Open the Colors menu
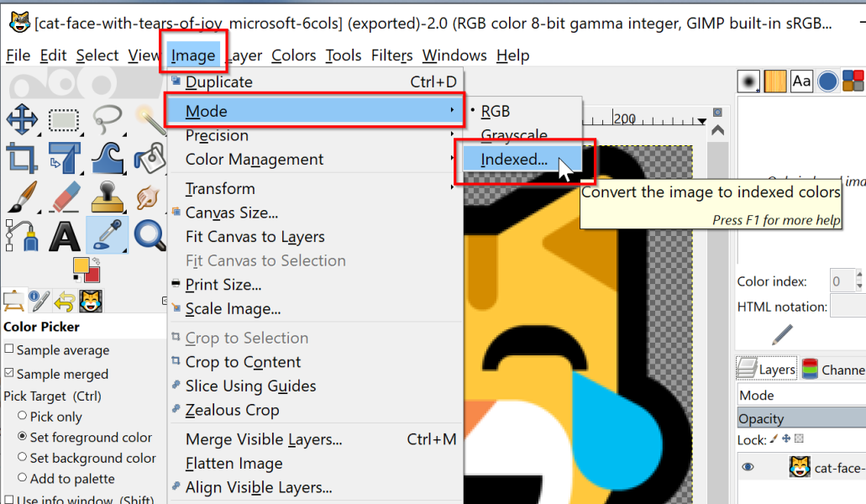This screenshot has width=866, height=504. click(293, 55)
